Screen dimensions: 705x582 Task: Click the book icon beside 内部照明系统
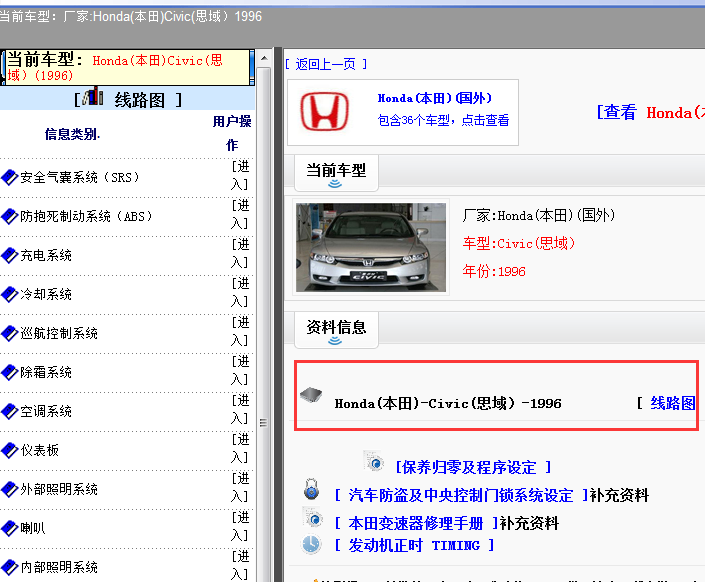[9, 567]
